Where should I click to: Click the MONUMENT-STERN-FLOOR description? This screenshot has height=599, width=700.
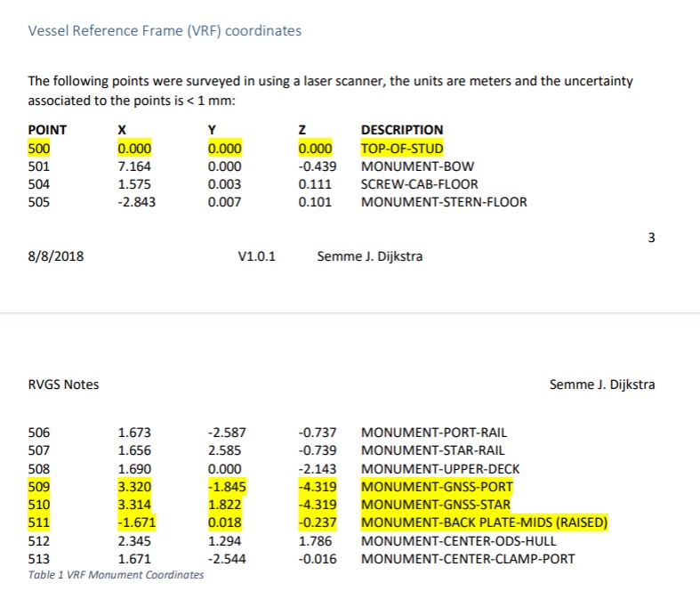coord(443,202)
